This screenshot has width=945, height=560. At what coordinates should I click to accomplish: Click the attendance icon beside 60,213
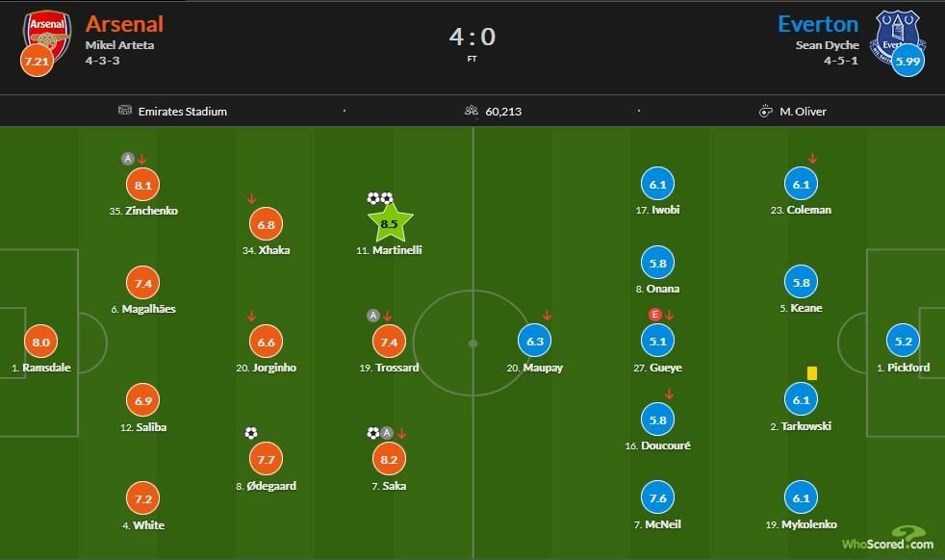pos(472,111)
